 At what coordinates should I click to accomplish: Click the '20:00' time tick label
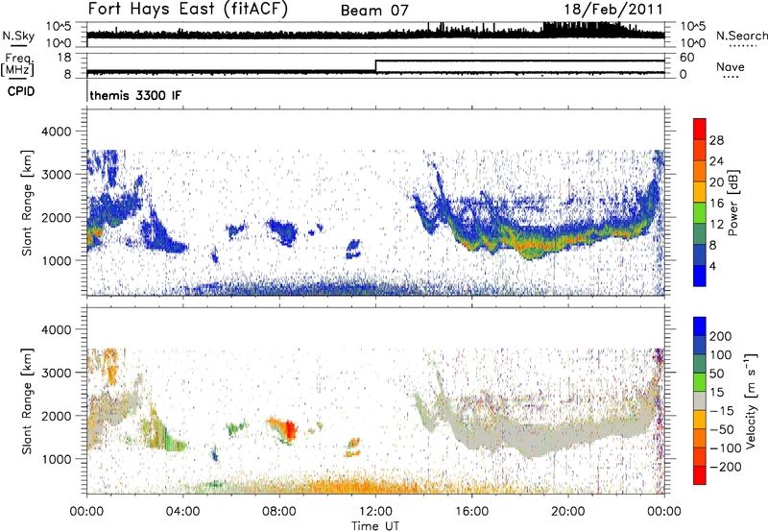coord(567,512)
